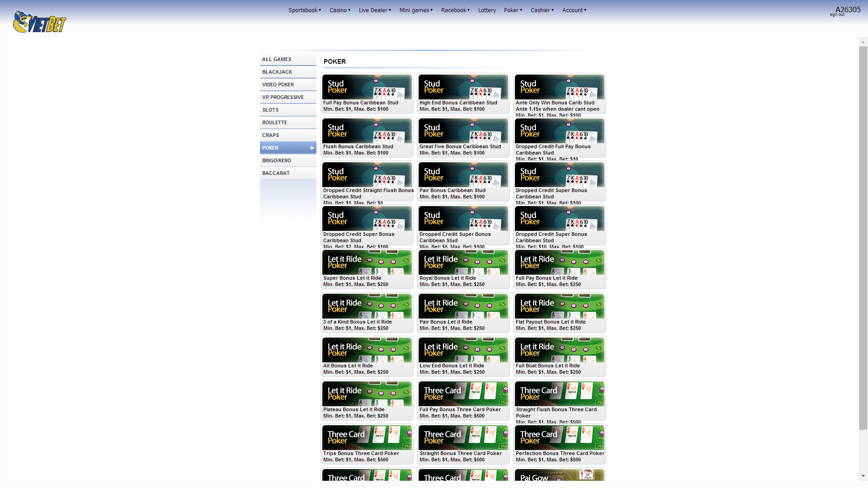Expand the Poker dropdown in top navigation
The image size is (868, 488).
pos(513,10)
